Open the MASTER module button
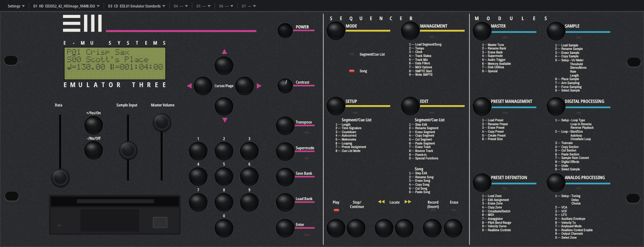This screenshot has width=644, height=247. (x=482, y=30)
